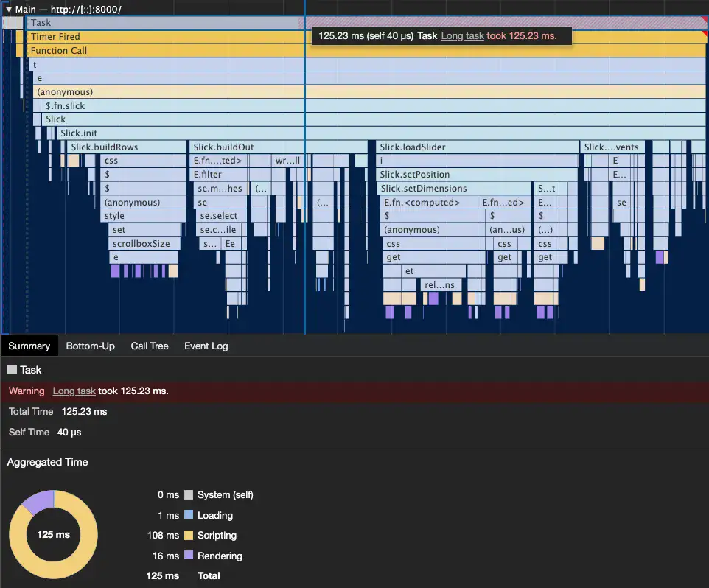Select the (anonymous) bar below e

[x=369, y=92]
